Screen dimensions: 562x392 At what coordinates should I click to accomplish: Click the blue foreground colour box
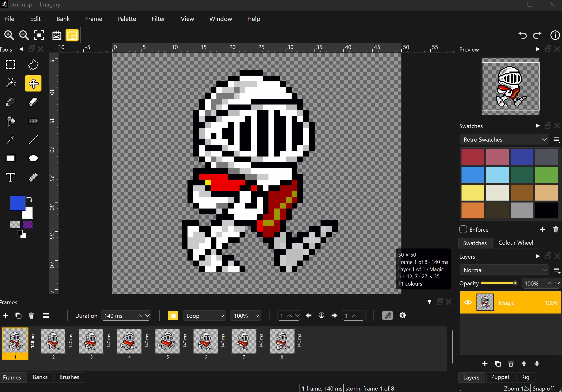coord(17,203)
